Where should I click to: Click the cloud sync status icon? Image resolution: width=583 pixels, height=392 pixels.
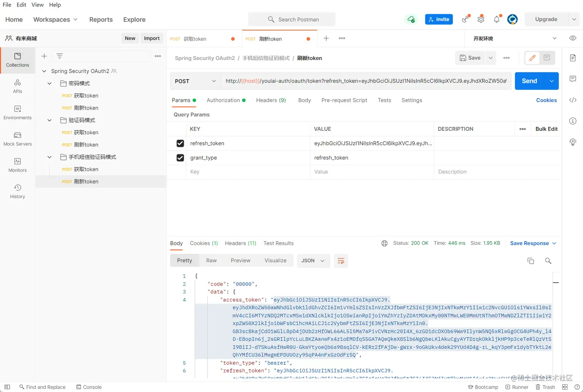(x=411, y=19)
